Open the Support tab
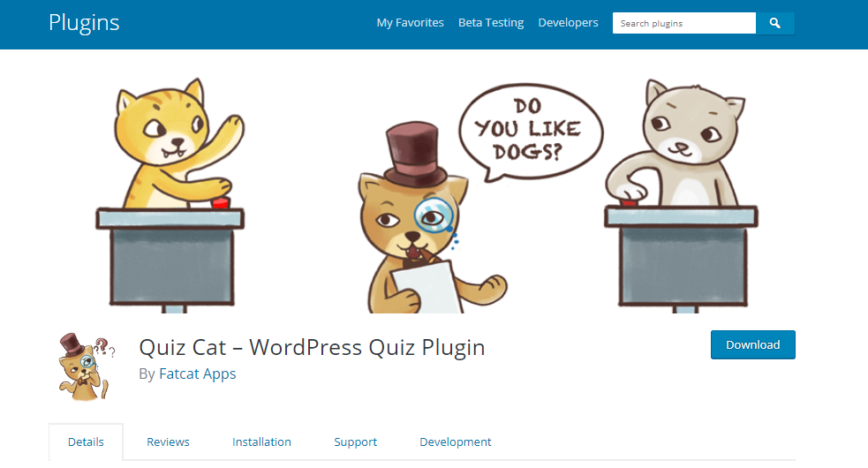 [355, 442]
